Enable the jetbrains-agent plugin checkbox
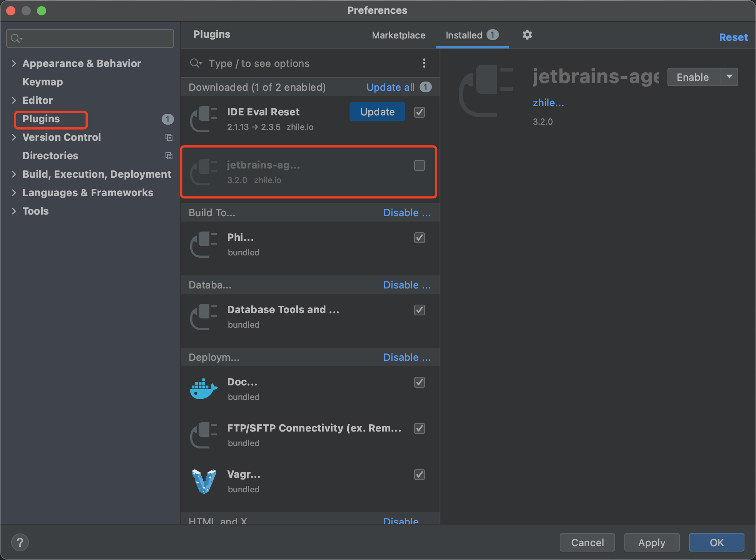Image resolution: width=756 pixels, height=560 pixels. [420, 165]
